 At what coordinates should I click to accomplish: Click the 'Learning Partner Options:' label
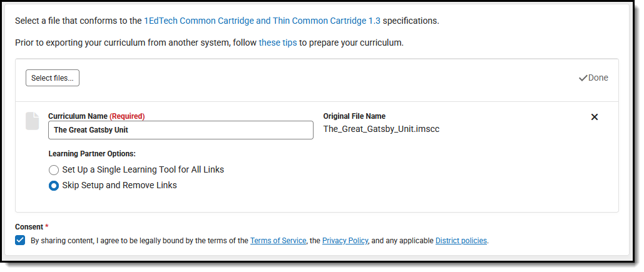click(92, 153)
